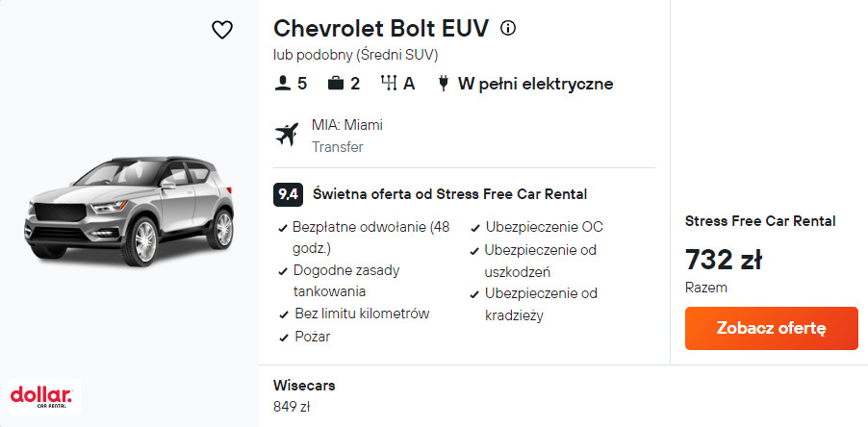Open the info icon beside Chevrolet Bolt EUV
This screenshot has height=427, width=868.
coord(508,28)
